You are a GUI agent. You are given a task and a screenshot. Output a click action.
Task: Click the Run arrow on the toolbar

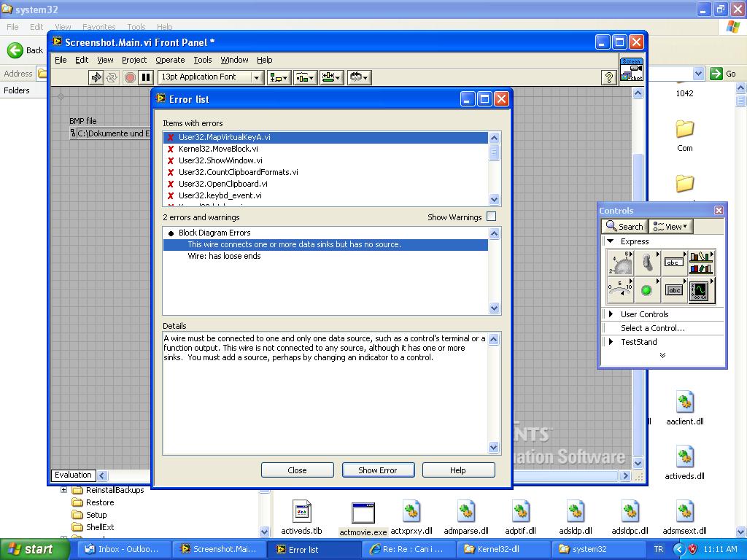[x=96, y=77]
